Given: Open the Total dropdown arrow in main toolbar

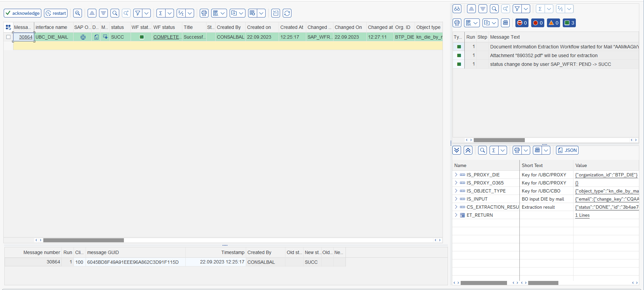Looking at the screenshot, I should [x=170, y=13].
